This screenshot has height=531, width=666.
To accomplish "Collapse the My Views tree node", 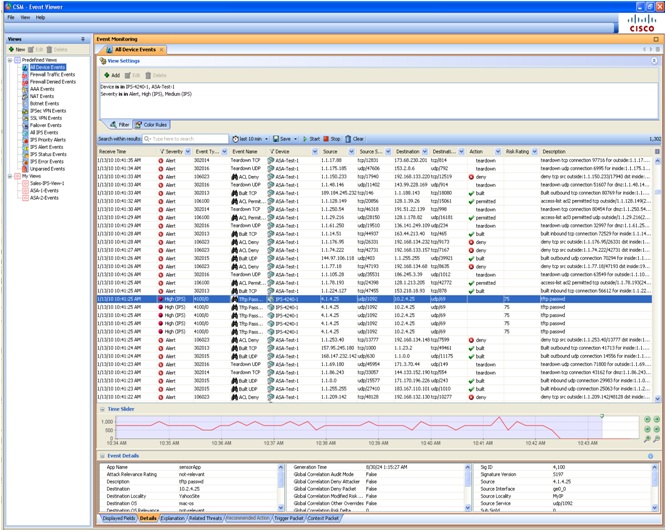I will click(10, 176).
